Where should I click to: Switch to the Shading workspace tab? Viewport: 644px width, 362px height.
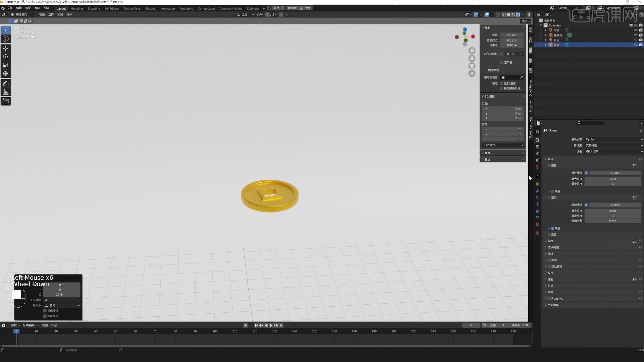pyautogui.click(x=151, y=9)
